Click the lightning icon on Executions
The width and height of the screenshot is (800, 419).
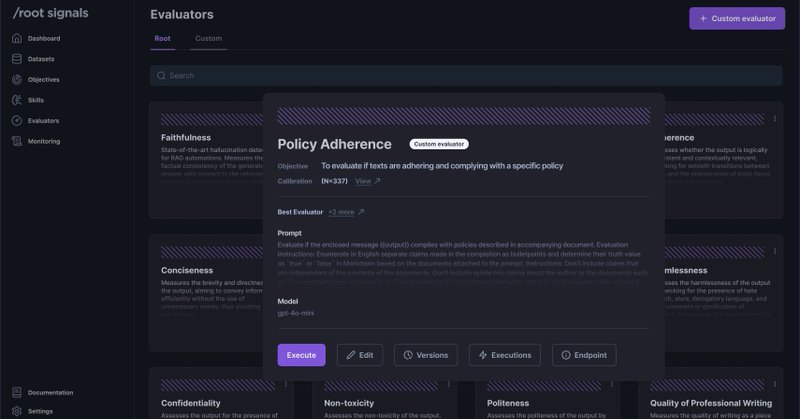point(483,355)
